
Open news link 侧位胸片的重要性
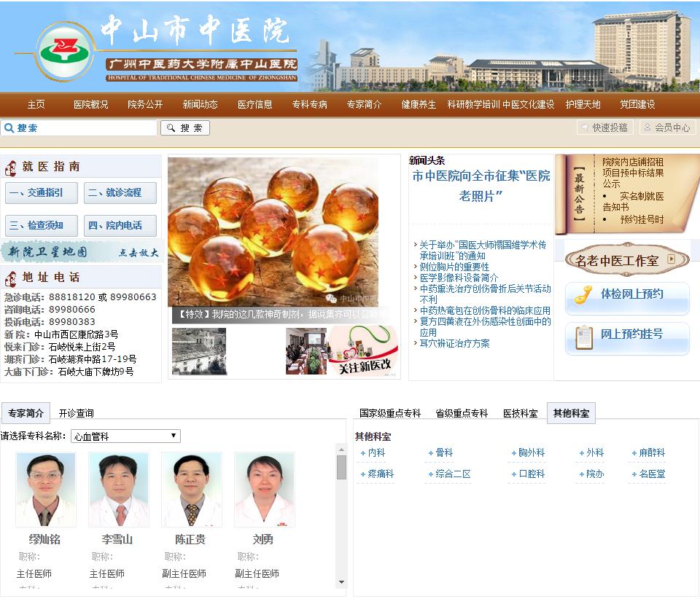click(x=454, y=267)
